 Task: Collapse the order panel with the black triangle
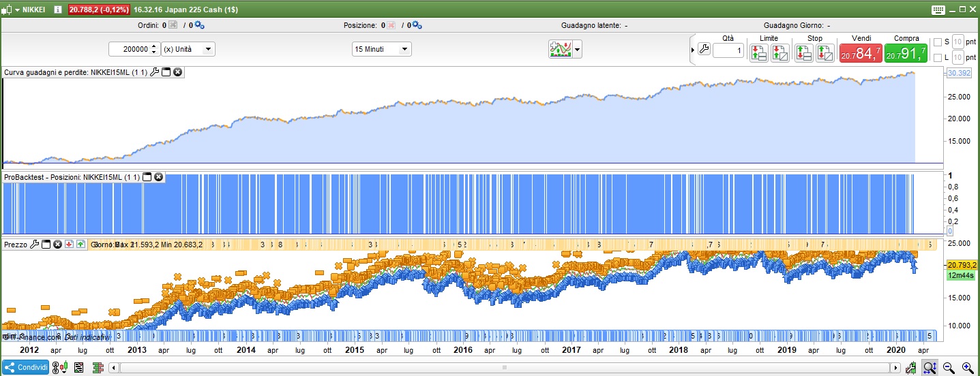click(694, 50)
